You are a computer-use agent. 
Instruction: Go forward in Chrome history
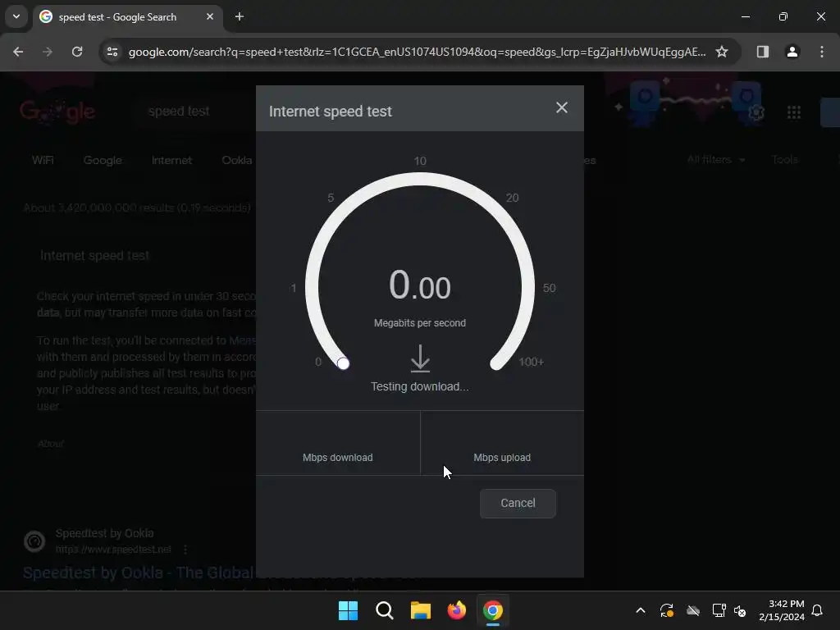(x=48, y=52)
